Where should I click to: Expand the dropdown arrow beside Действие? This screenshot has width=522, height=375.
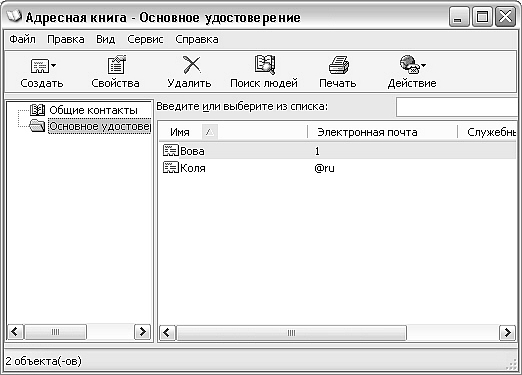click(424, 65)
